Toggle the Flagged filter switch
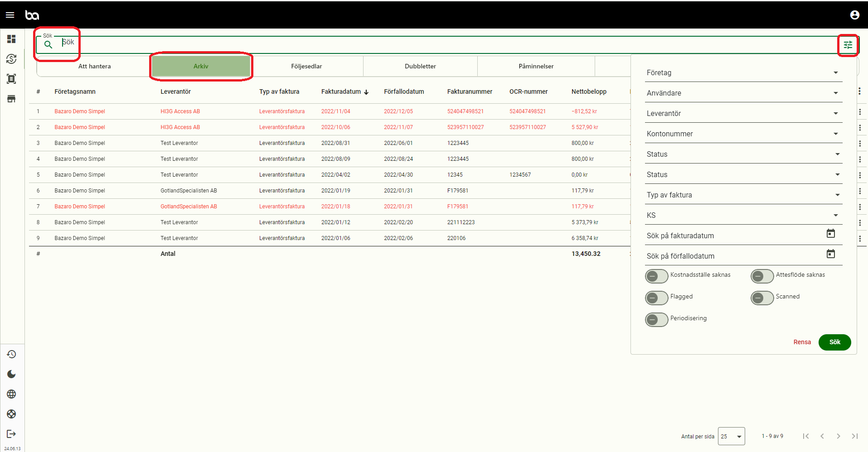The width and height of the screenshot is (868, 452). point(657,298)
